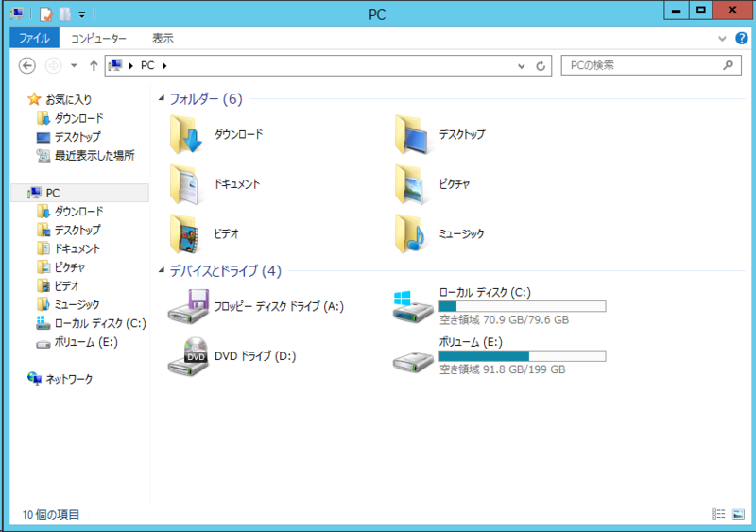Click the refresh icon in address bar
This screenshot has height=532, width=756.
pyautogui.click(x=541, y=66)
